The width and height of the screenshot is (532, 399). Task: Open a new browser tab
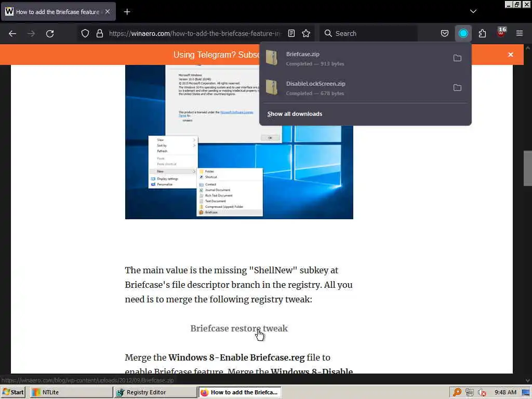[127, 12]
